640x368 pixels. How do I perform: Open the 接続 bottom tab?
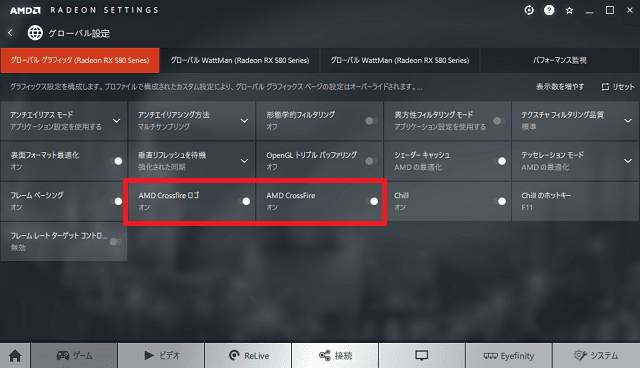coord(335,356)
